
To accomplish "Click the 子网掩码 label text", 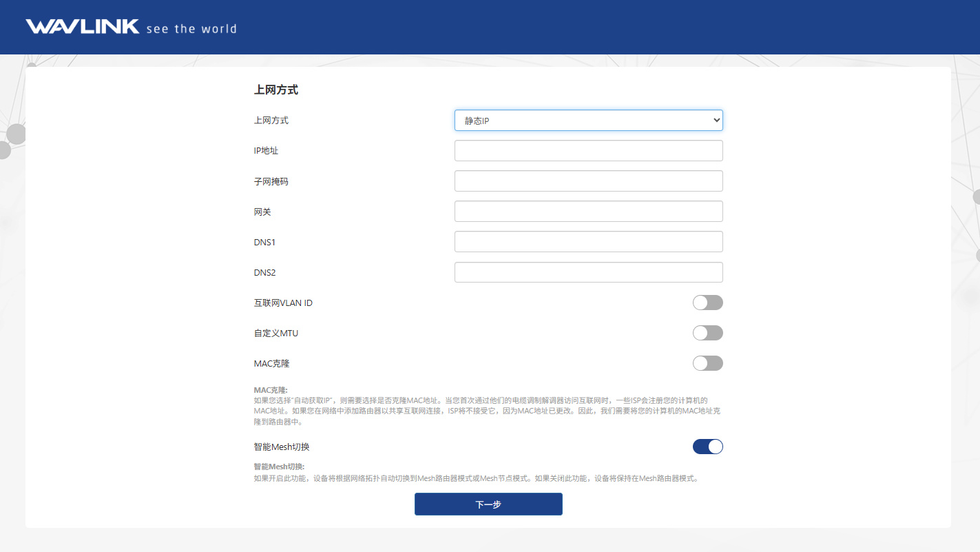I will [271, 181].
